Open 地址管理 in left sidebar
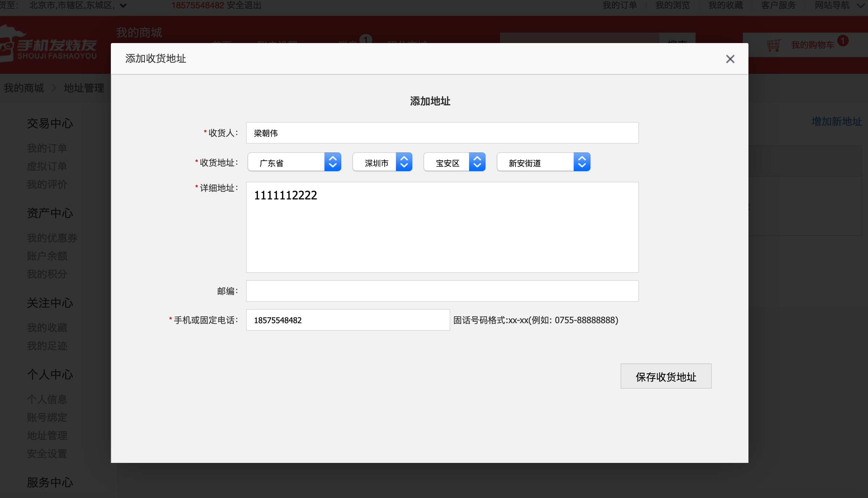Screen dimensions: 868x498 tap(47, 435)
